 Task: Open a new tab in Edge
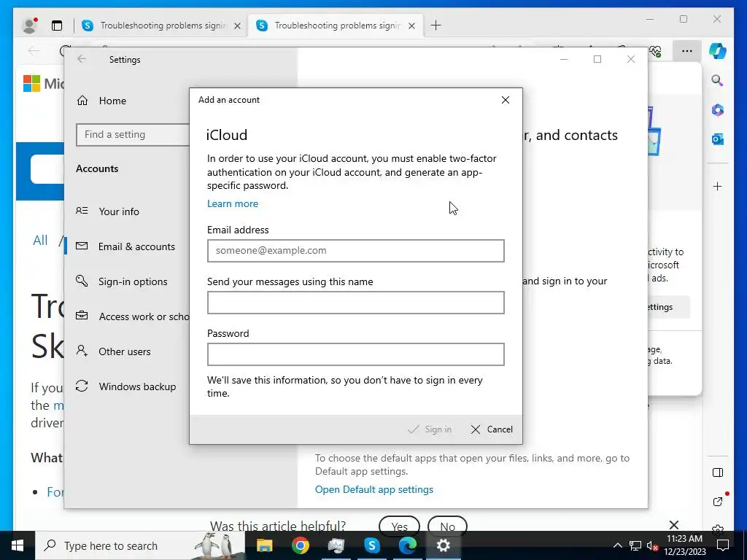[436, 26]
